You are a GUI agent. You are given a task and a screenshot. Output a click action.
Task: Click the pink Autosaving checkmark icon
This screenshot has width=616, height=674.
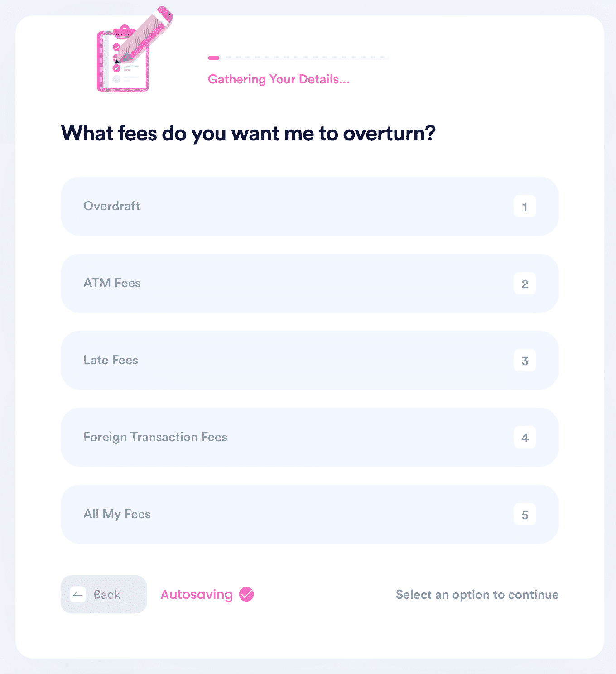[246, 594]
